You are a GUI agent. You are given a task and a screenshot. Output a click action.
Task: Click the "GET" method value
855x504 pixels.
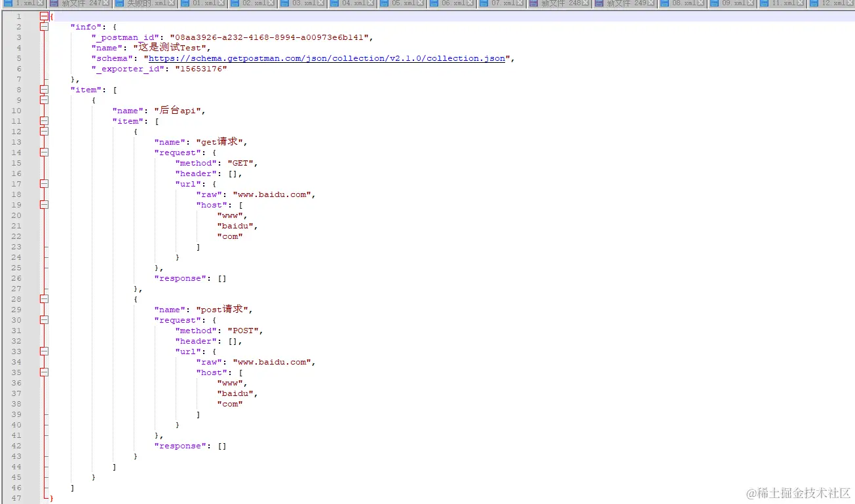(x=240, y=163)
